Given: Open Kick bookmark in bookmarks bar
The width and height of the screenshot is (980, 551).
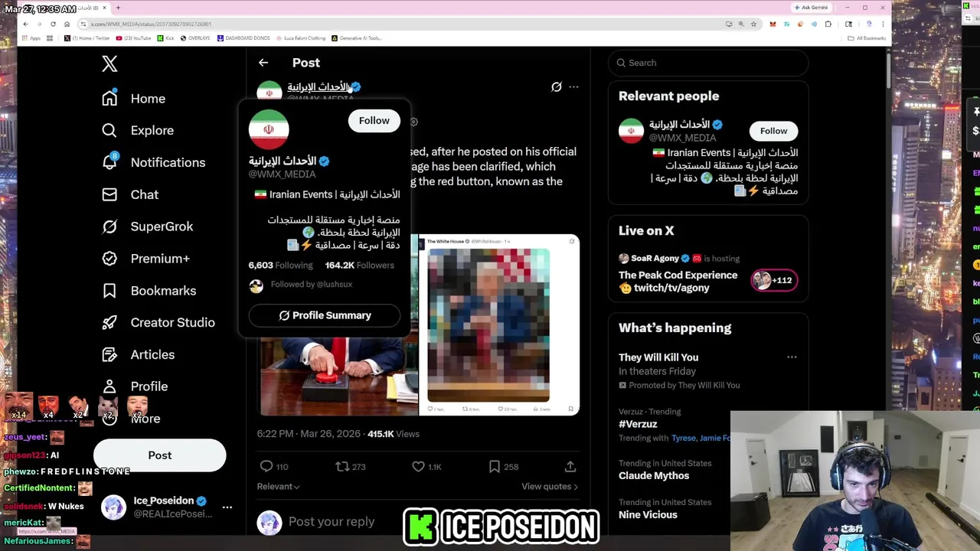Looking at the screenshot, I should tap(166, 37).
